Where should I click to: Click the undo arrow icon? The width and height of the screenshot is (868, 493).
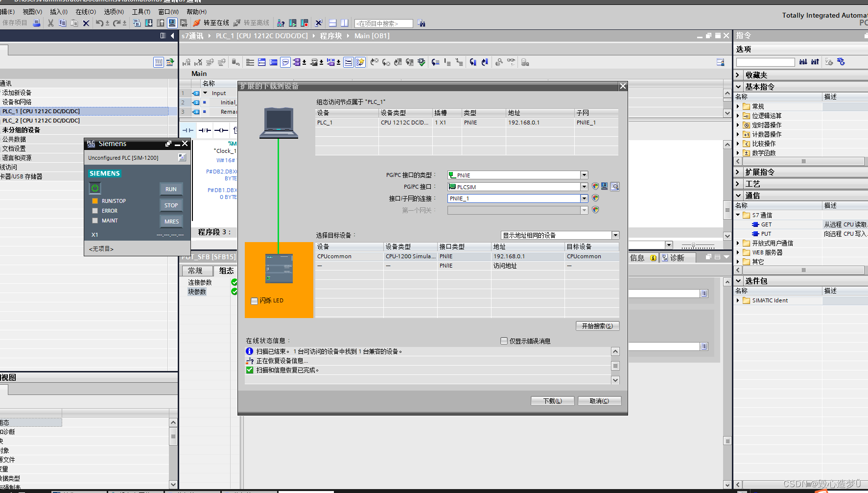pyautogui.click(x=99, y=23)
